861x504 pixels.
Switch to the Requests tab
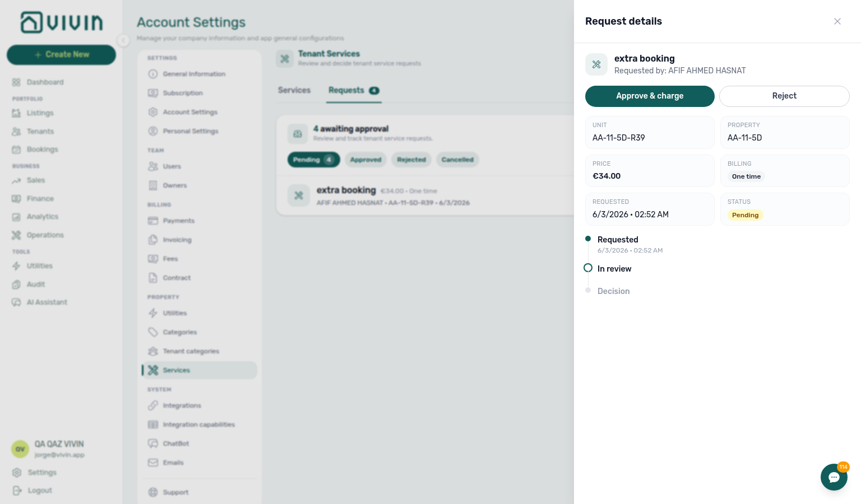click(x=354, y=91)
